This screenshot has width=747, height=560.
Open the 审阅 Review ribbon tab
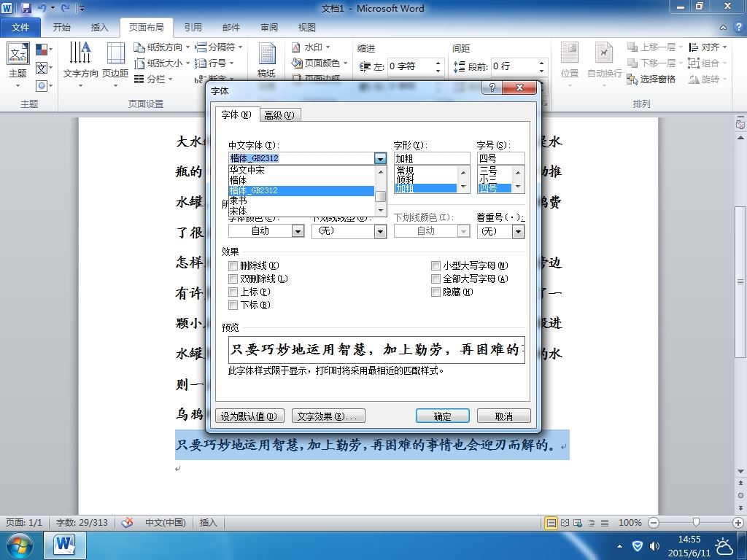coord(269,28)
